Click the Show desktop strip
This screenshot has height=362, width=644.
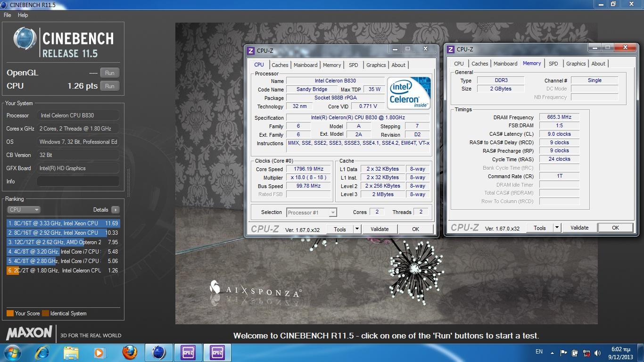[641, 353]
